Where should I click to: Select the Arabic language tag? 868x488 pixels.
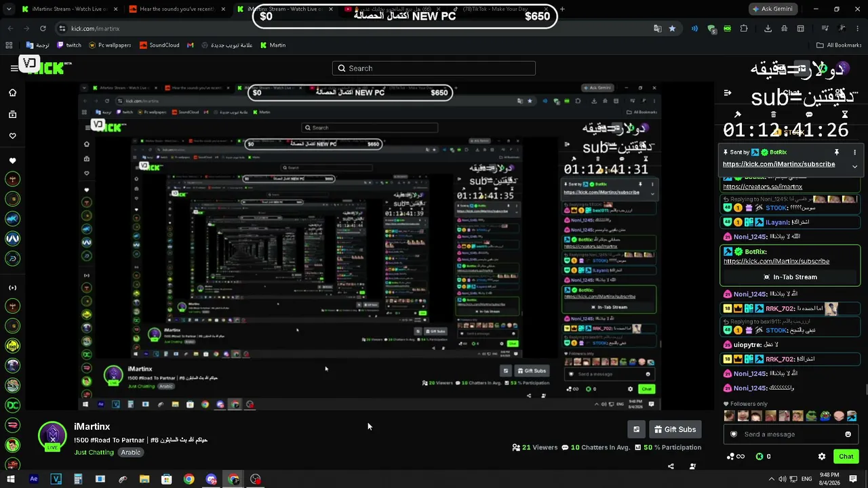coord(131,452)
